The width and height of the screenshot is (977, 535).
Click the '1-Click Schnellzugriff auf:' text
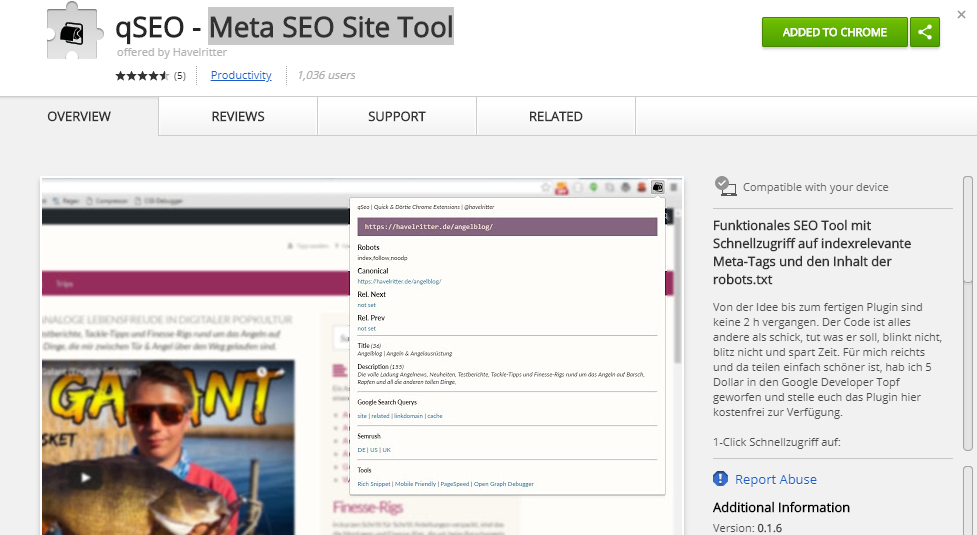pyautogui.click(x=776, y=442)
